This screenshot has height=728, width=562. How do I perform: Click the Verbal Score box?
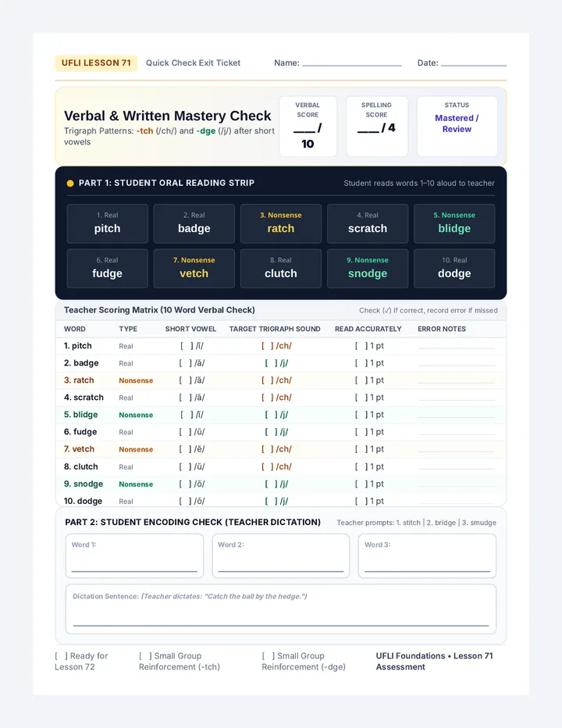(308, 127)
